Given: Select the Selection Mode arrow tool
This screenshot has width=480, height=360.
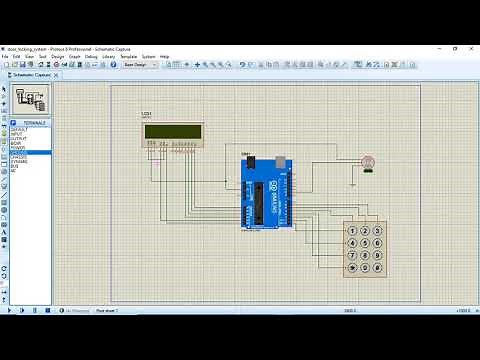Looking at the screenshot, I should [4, 89].
